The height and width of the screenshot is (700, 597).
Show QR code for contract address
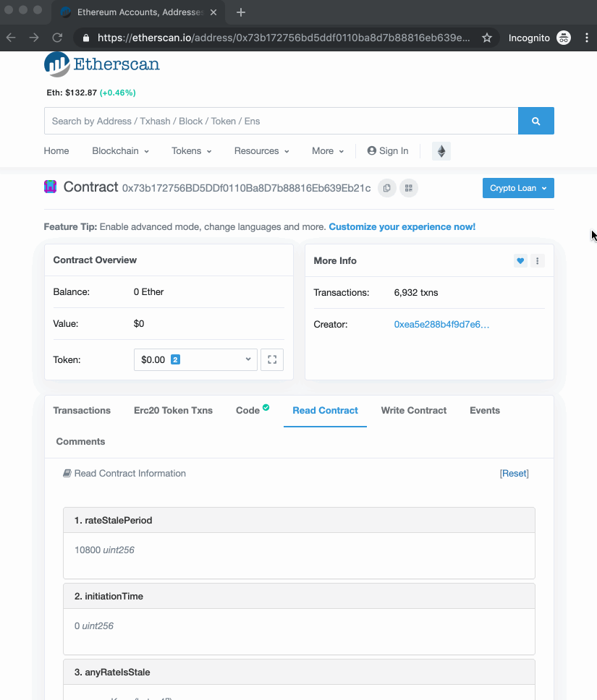408,188
